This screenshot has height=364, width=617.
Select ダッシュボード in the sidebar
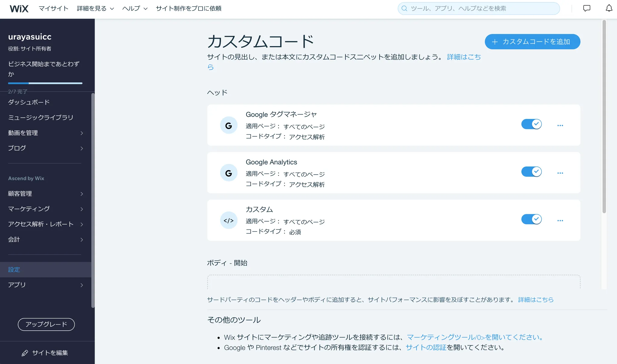pyautogui.click(x=29, y=102)
